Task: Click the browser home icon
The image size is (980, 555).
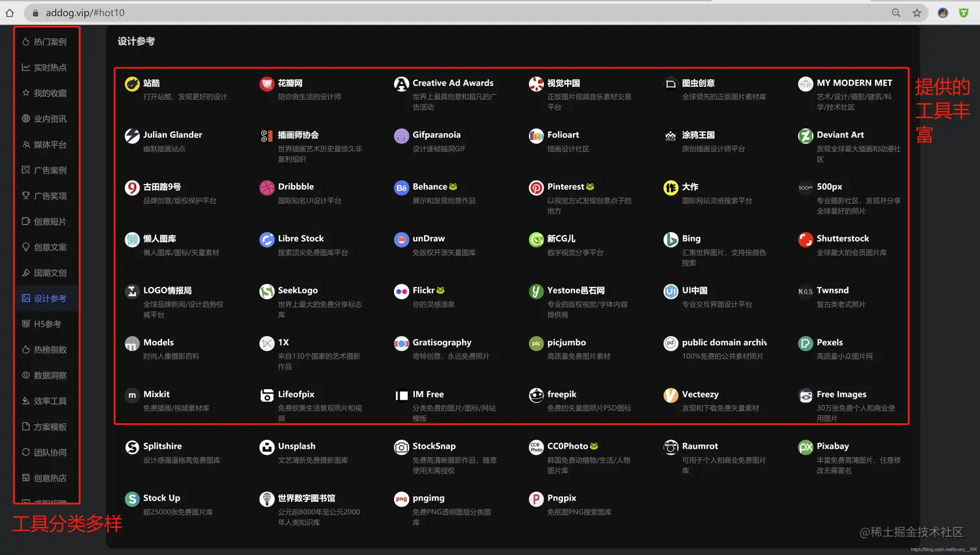Action: click(9, 12)
